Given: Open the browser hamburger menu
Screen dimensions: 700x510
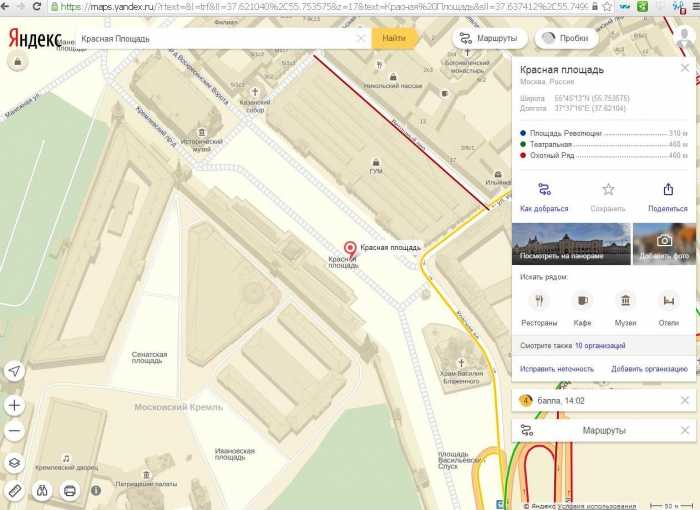Looking at the screenshot, I should pyautogui.click(x=694, y=6).
